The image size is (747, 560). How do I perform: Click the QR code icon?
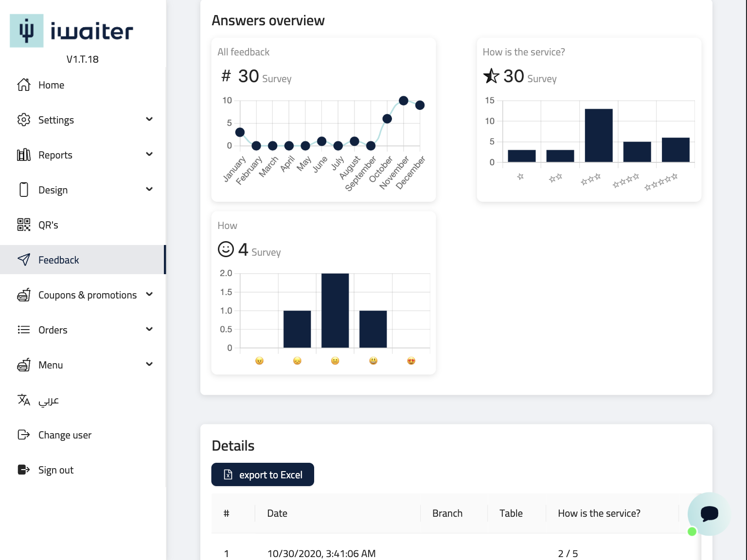(x=24, y=225)
